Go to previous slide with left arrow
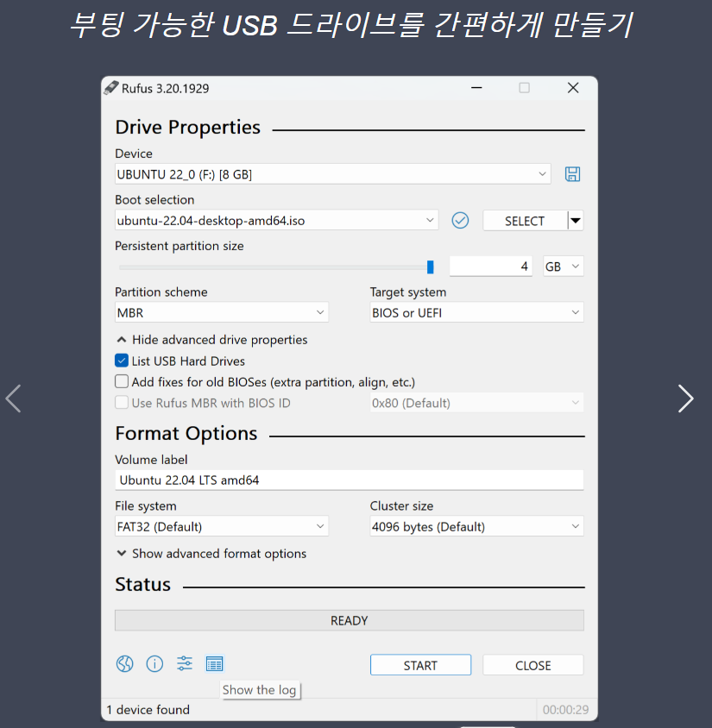The width and height of the screenshot is (712, 728). [14, 398]
